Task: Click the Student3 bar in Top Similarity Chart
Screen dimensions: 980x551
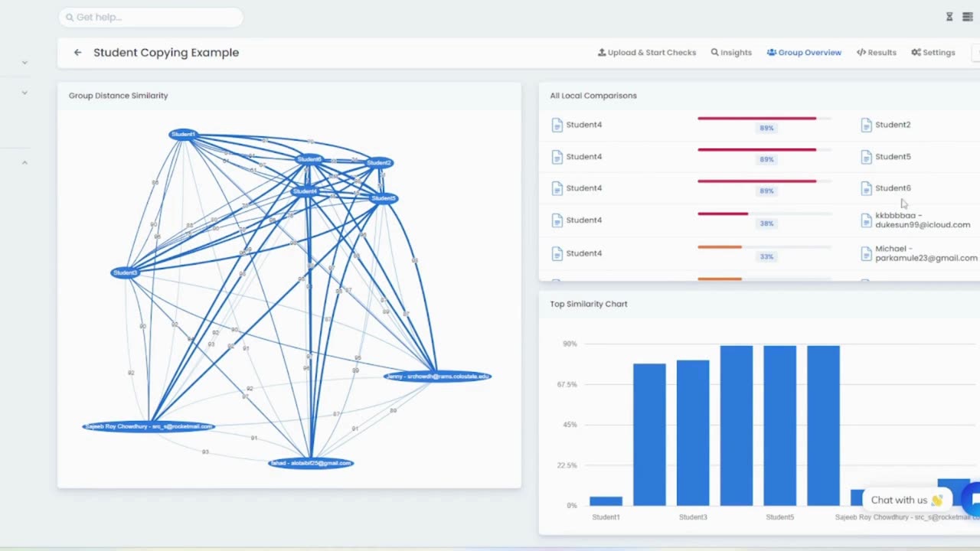Action: 693,433
